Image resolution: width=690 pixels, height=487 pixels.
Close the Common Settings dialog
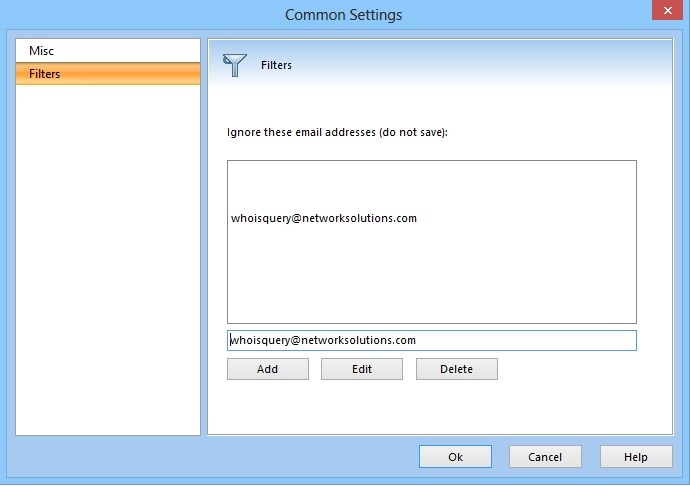pos(667,10)
